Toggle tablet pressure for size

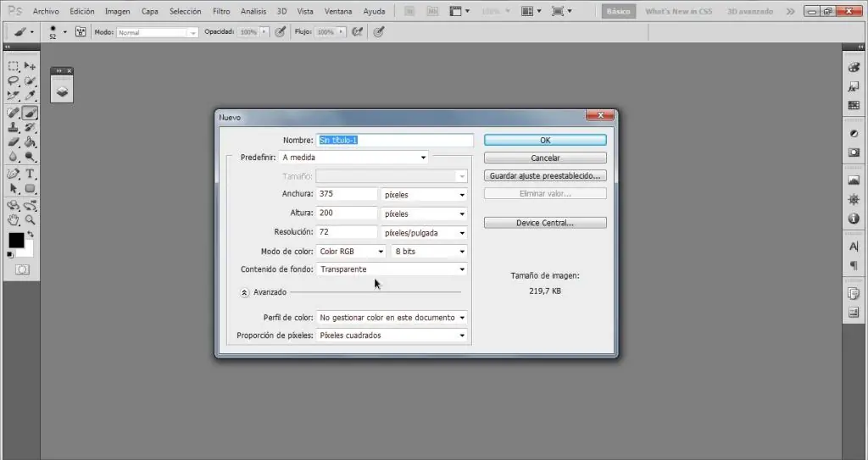tap(379, 32)
